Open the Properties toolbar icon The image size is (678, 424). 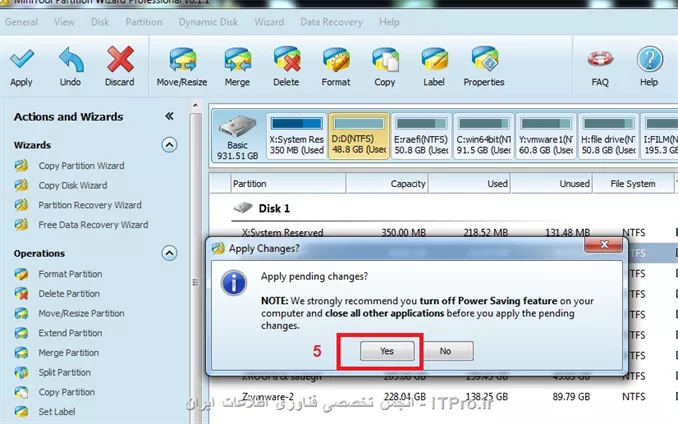point(484,59)
